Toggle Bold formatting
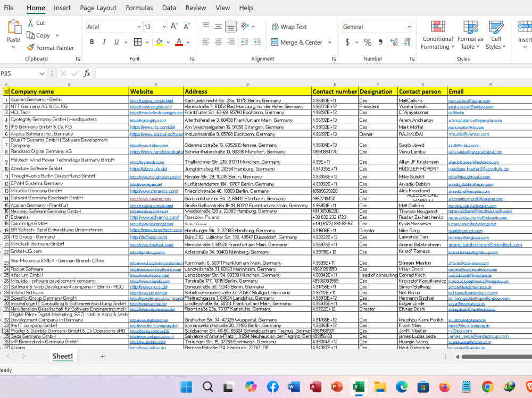This screenshot has width=532, height=398. click(92, 42)
